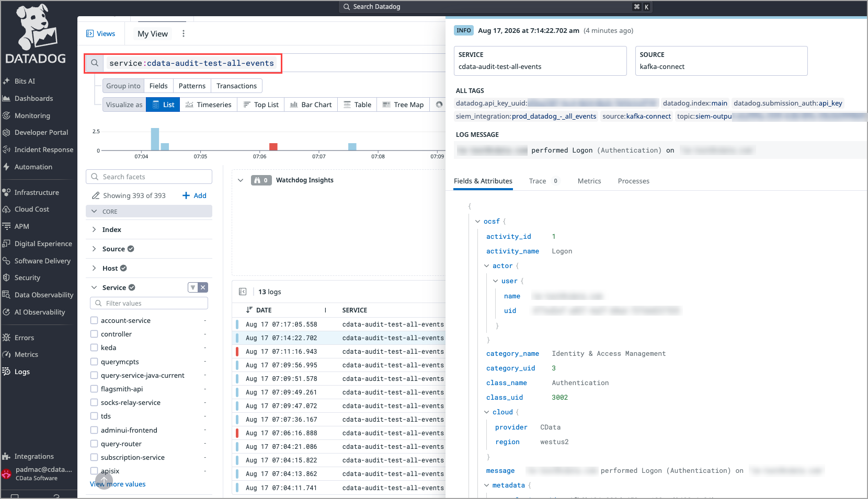Image resolution: width=868 pixels, height=499 pixels.
Task: Click the Service facet filter-mode icon
Action: tap(193, 287)
